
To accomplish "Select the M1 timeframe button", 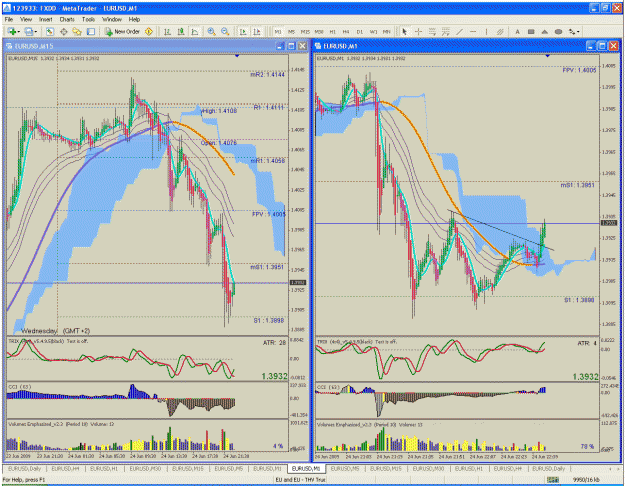I will point(278,31).
